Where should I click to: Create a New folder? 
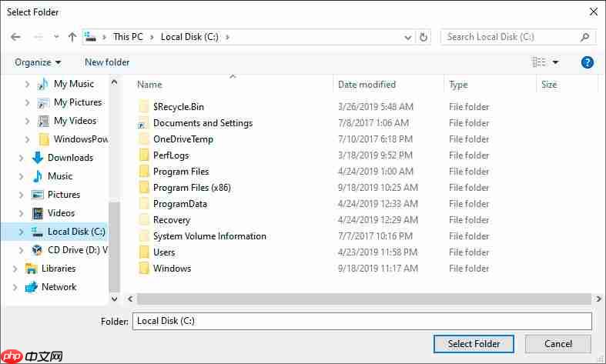click(x=107, y=62)
